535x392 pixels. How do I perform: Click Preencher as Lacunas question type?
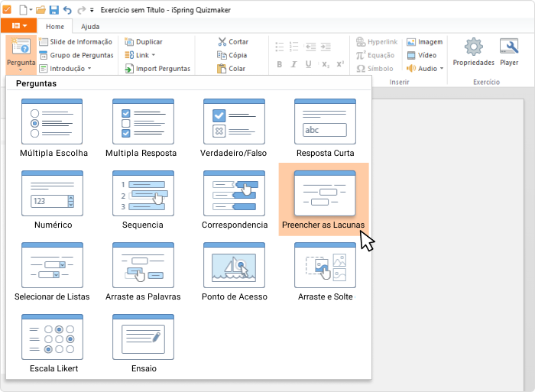(323, 199)
